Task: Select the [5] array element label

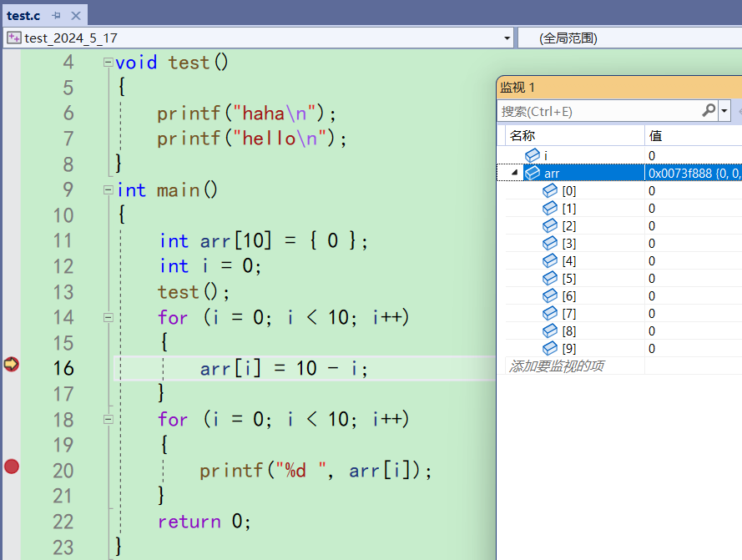Action: (568, 279)
